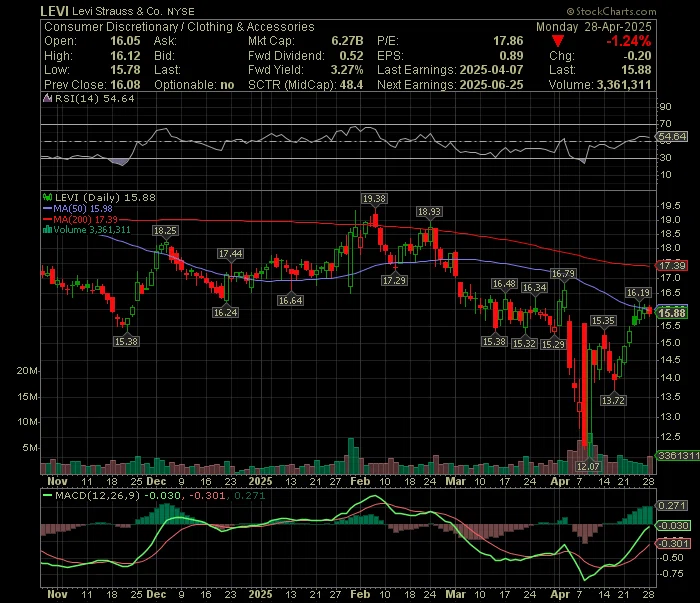Viewport: 700px width, 603px height.
Task: Click the 17.29 low price label
Action: (394, 280)
